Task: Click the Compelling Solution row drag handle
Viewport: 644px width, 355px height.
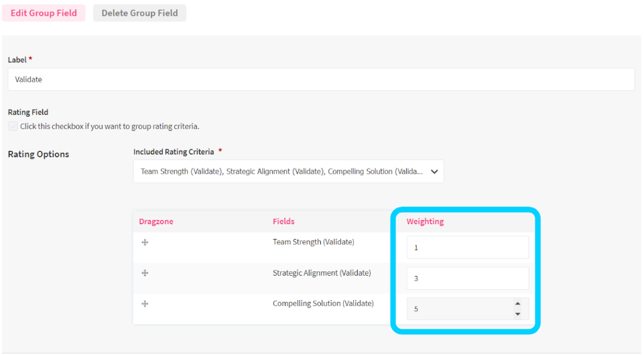Action: click(145, 304)
